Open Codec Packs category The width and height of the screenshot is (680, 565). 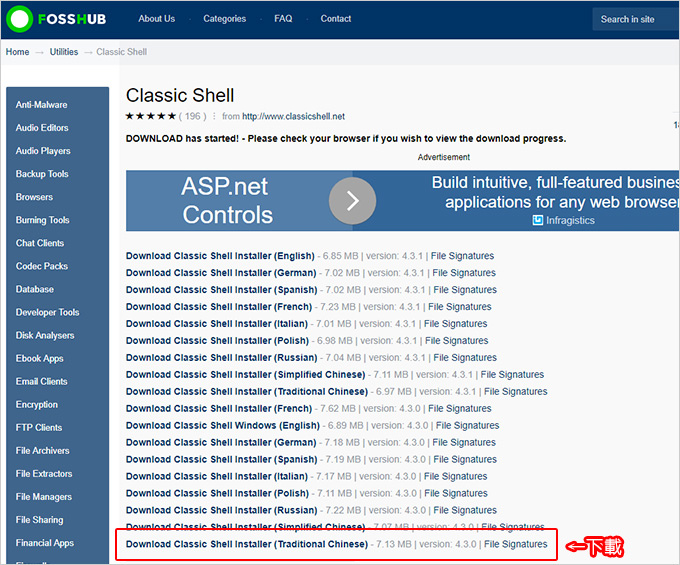[x=42, y=266]
